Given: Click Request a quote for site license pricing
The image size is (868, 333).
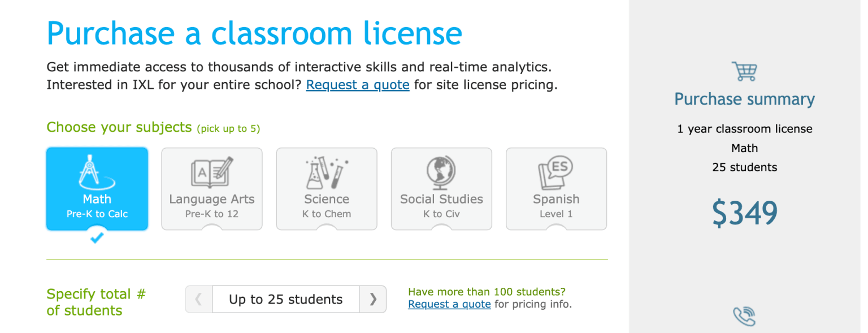Looking at the screenshot, I should (357, 84).
